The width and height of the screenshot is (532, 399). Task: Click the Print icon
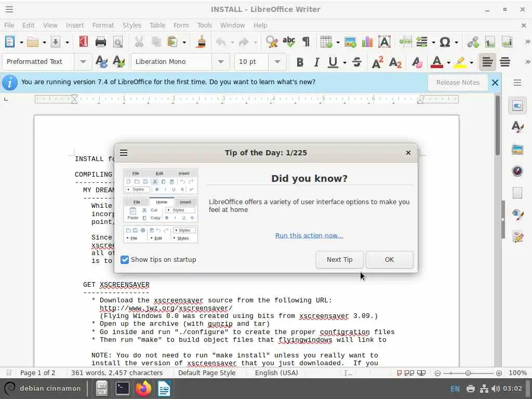pos(100,42)
